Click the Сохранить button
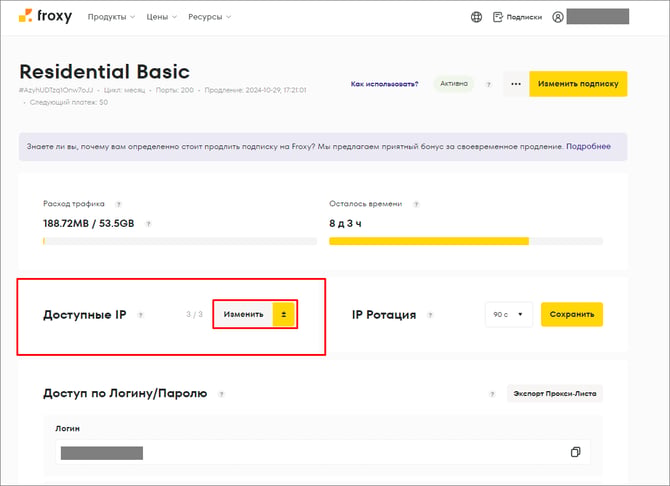 point(572,315)
